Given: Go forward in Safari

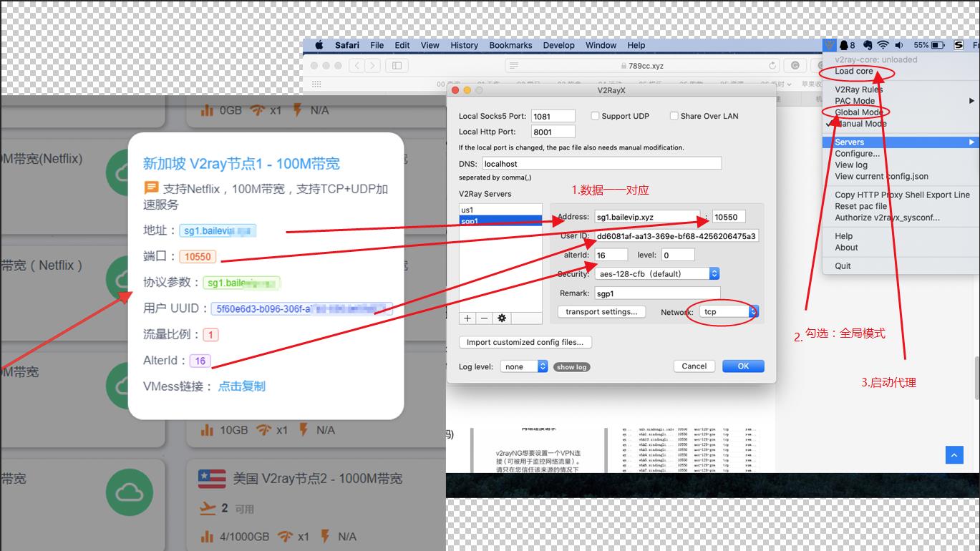Looking at the screenshot, I should point(373,65).
